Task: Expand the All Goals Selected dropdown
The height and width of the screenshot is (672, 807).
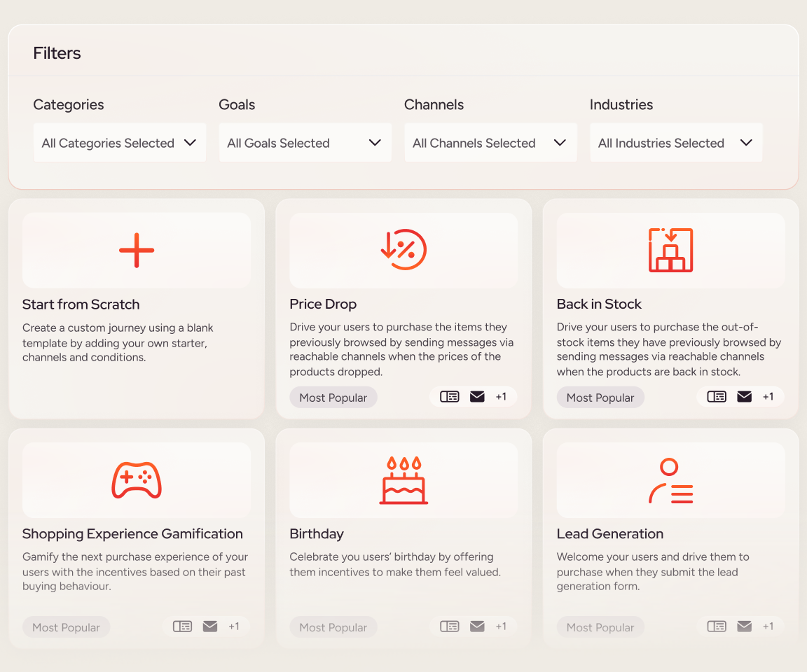Action: tap(305, 143)
